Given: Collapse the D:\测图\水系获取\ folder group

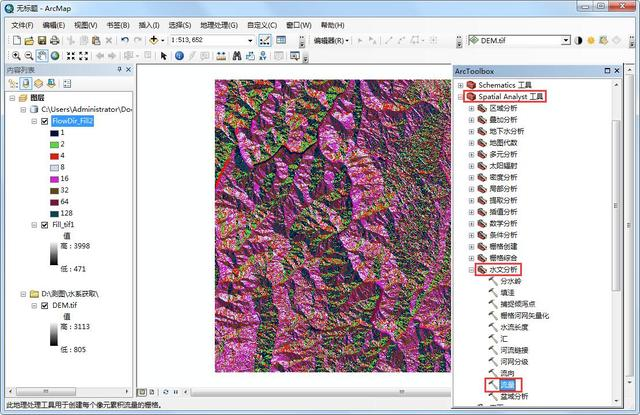Looking at the screenshot, I should point(23,294).
